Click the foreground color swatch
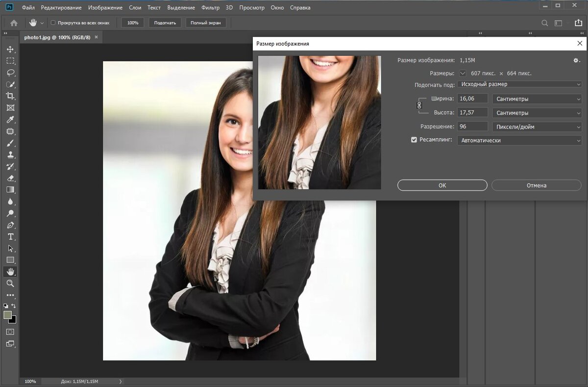The image size is (588, 387). coord(8,315)
